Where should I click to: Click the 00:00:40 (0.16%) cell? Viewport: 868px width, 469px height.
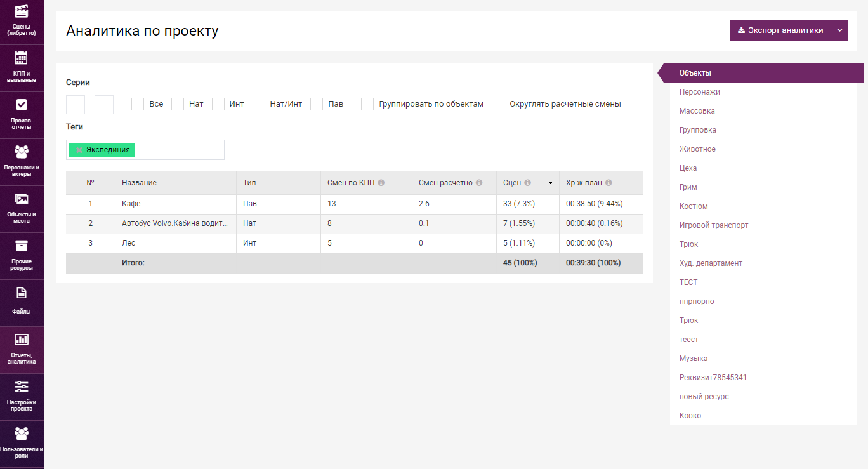[594, 223]
